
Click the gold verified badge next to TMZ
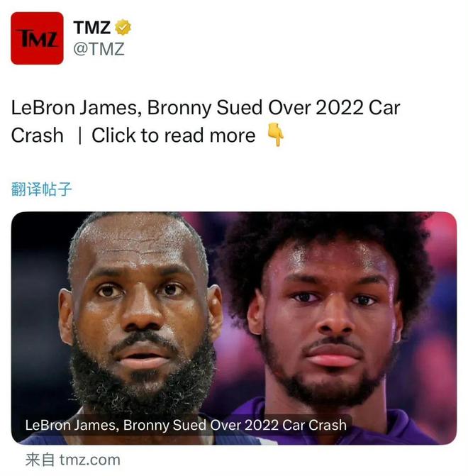[x=123, y=28]
